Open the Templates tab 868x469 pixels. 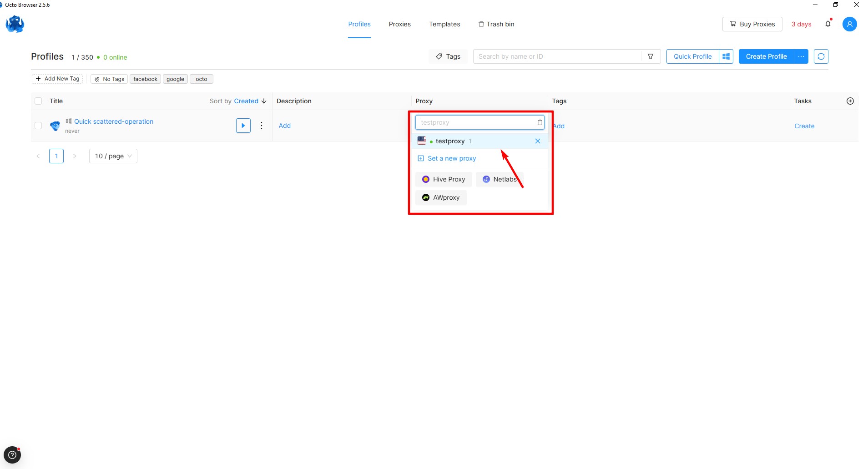tap(444, 24)
